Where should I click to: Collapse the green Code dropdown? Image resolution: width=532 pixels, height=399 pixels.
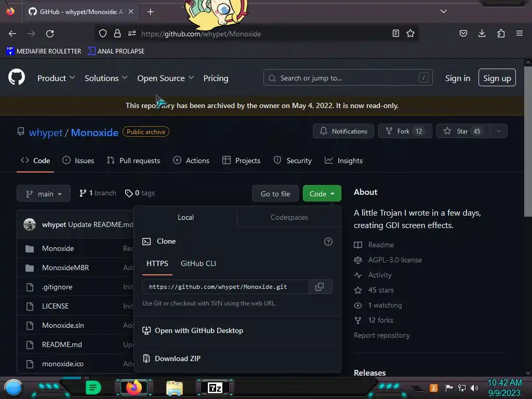coord(322,194)
